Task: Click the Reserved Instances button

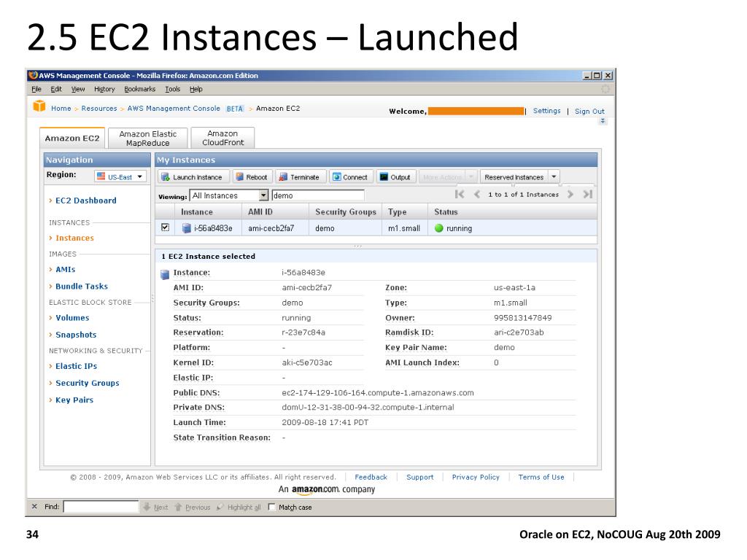Action: coord(514,177)
